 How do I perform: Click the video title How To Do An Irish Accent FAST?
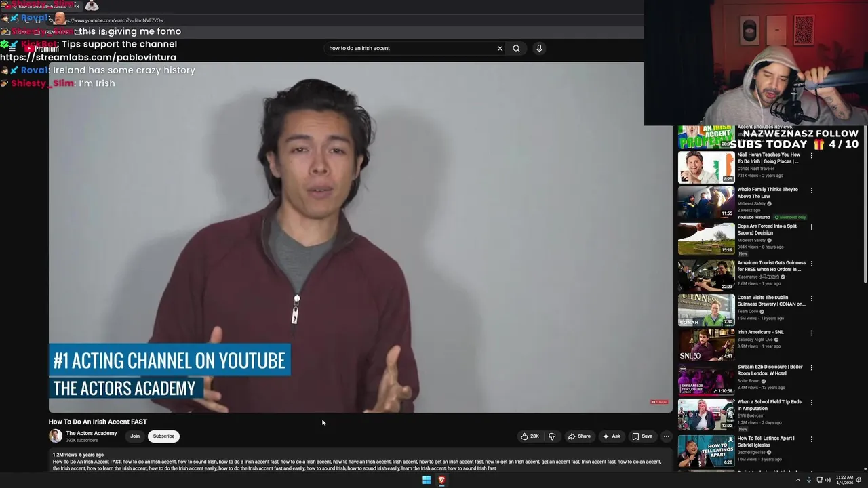[98, 422]
